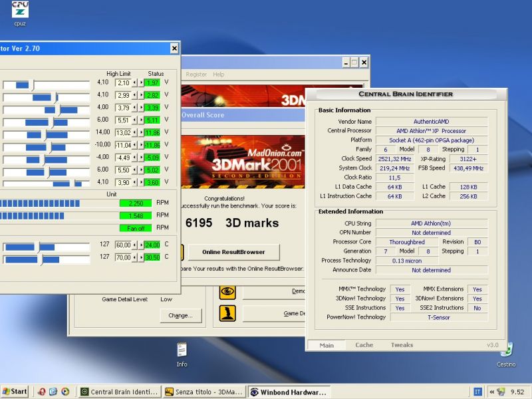Image resolution: width=532 pixels, height=399 pixels.
Task: Click slider handle in the 70,00 temperature row
Action: (41, 259)
